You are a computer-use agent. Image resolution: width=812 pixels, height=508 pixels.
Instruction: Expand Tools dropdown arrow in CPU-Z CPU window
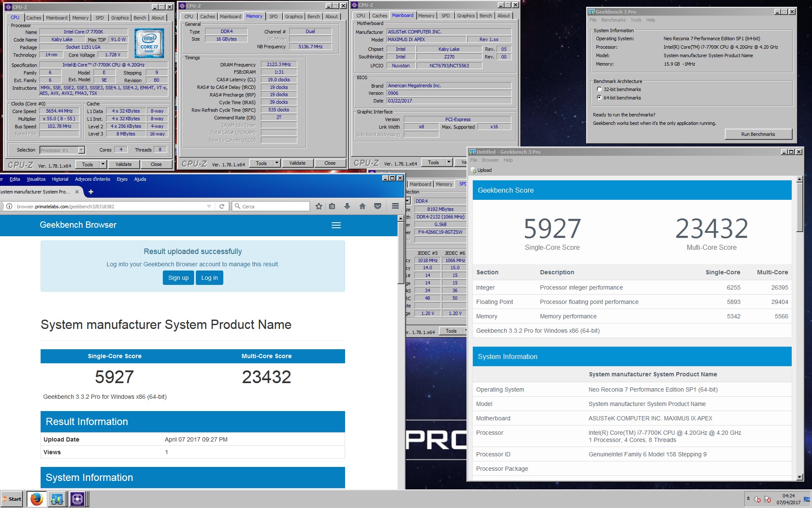click(103, 164)
